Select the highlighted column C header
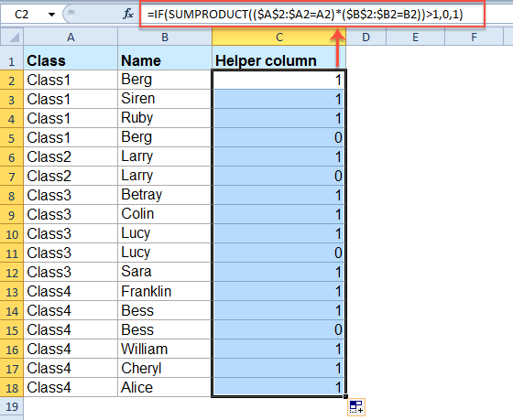513x420 pixels. 278,37
